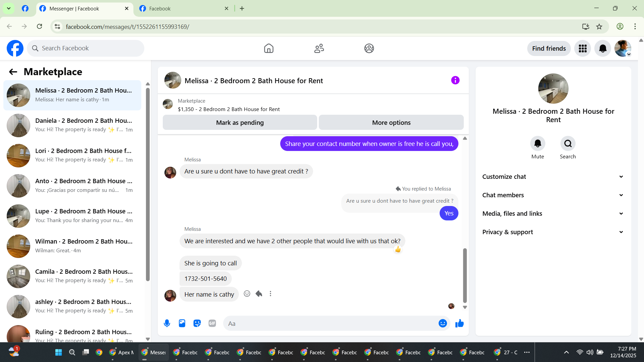The width and height of the screenshot is (644, 362).
Task: Close the Messenger | Facebook tab
Action: [127, 9]
